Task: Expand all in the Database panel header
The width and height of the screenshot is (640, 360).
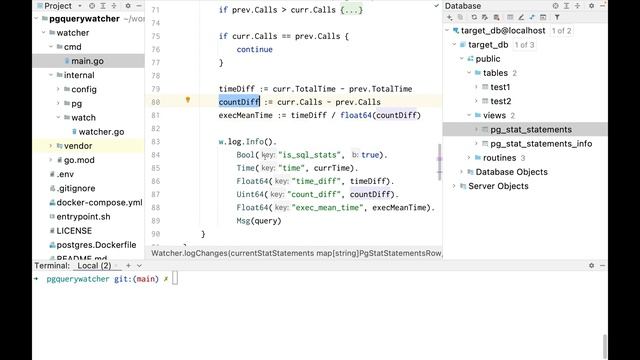Action: point(567,6)
